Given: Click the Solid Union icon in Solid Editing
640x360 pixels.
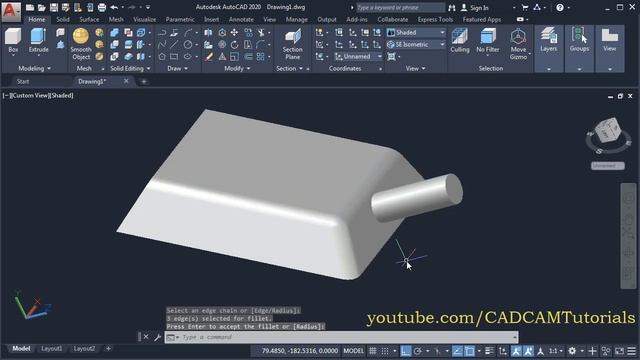Looking at the screenshot, I should (115, 33).
